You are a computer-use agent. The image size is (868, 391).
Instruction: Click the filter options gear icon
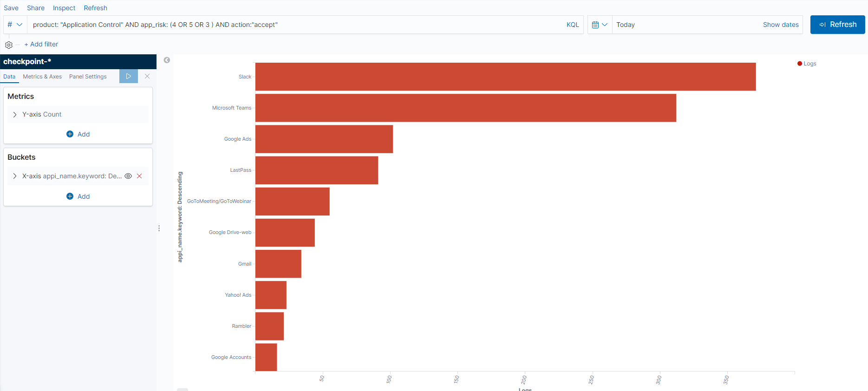pyautogui.click(x=9, y=45)
